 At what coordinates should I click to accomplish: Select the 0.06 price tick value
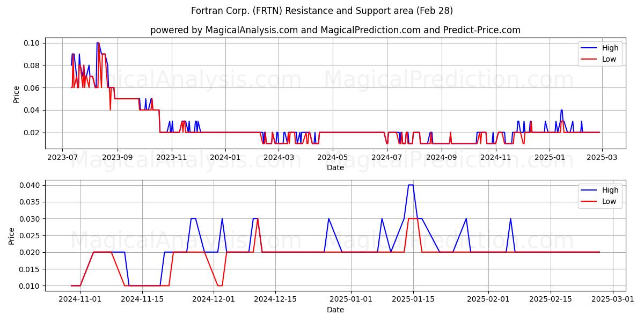coord(32,87)
